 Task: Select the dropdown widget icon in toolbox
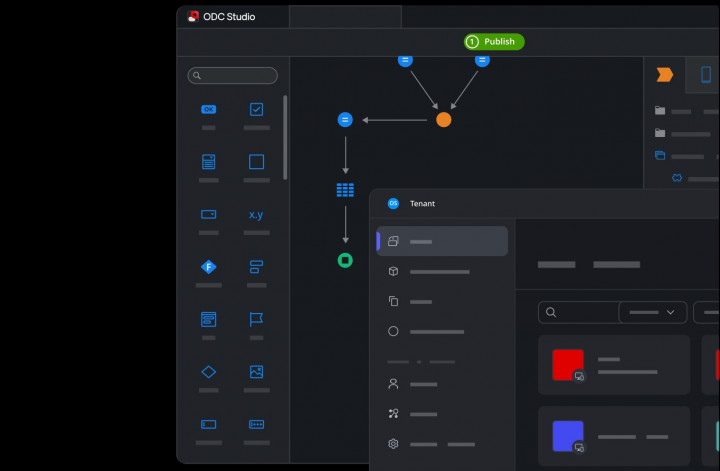point(208,214)
